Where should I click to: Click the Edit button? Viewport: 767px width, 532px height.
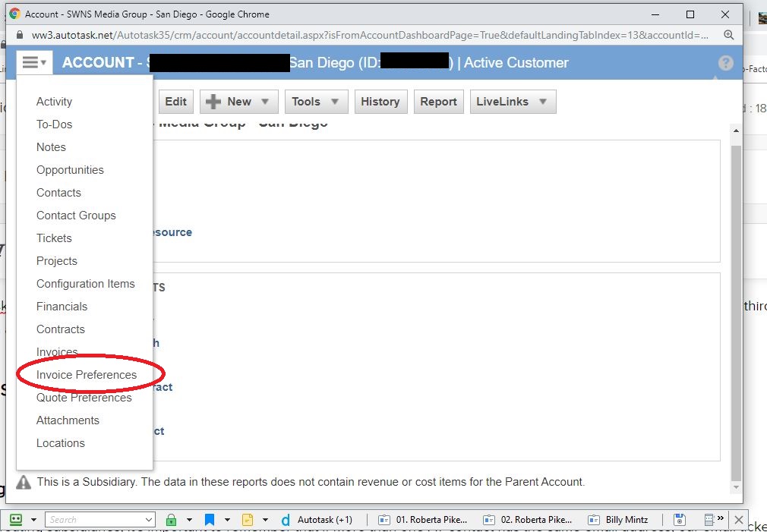coord(175,102)
